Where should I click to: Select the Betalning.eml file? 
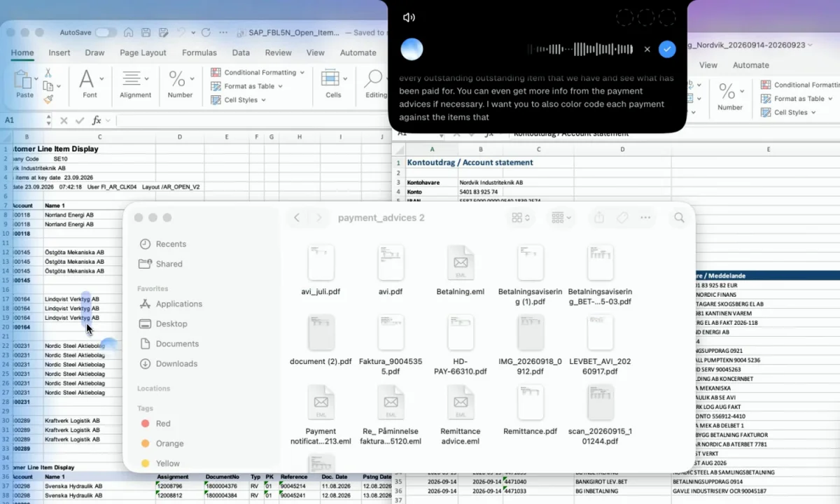(460, 270)
